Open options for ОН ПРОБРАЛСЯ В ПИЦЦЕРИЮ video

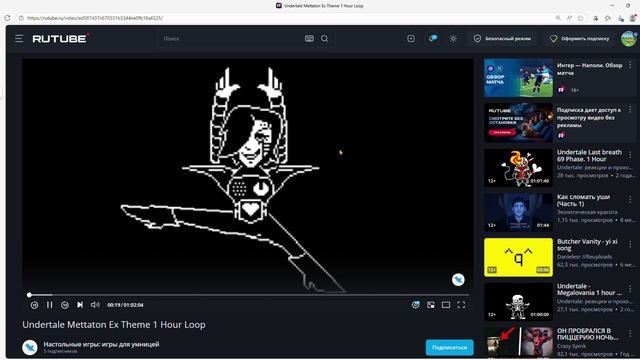point(630,333)
